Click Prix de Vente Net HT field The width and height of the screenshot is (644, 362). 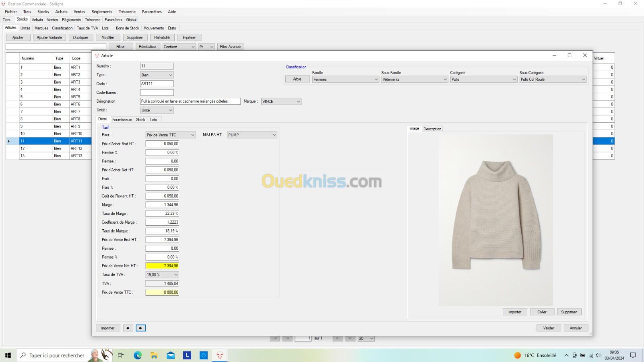click(x=162, y=266)
